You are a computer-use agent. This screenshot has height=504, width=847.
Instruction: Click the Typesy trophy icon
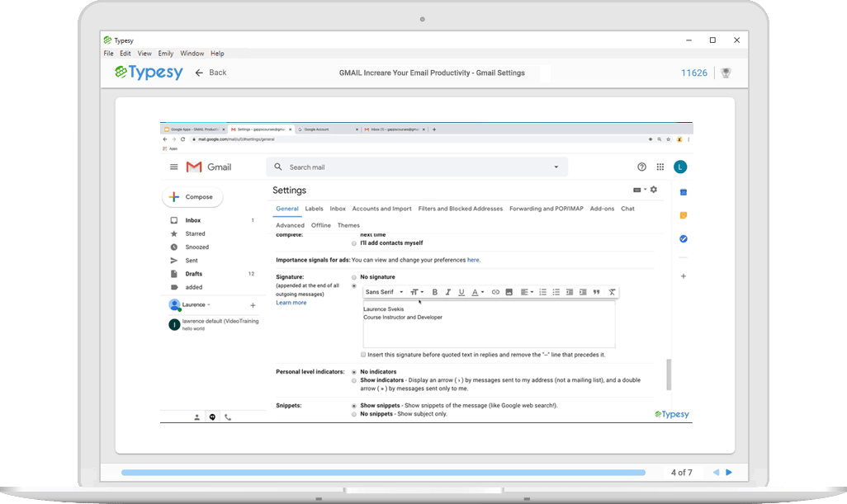[x=726, y=73]
